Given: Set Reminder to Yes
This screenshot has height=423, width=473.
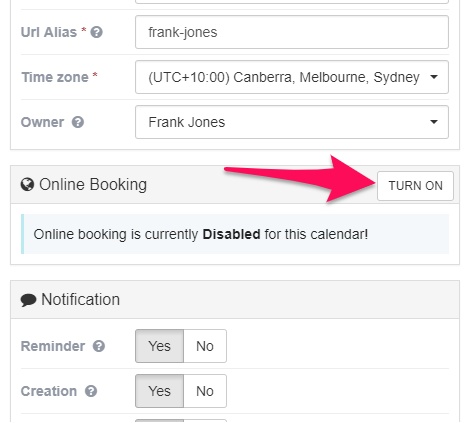Looking at the screenshot, I should coord(159,346).
